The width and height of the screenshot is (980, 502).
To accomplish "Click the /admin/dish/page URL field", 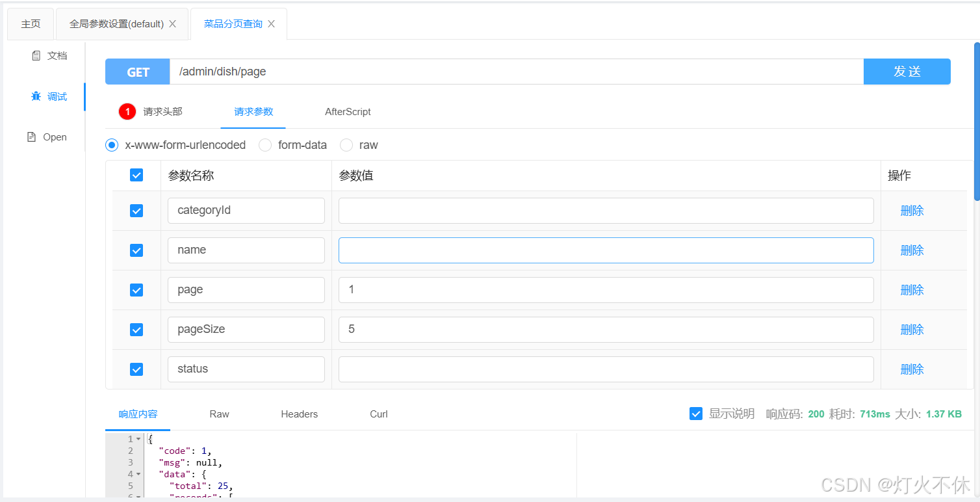I will pyautogui.click(x=517, y=72).
